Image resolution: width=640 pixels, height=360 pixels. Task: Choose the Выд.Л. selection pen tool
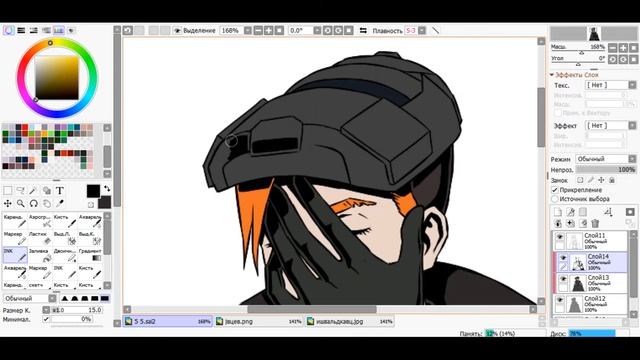click(65, 238)
